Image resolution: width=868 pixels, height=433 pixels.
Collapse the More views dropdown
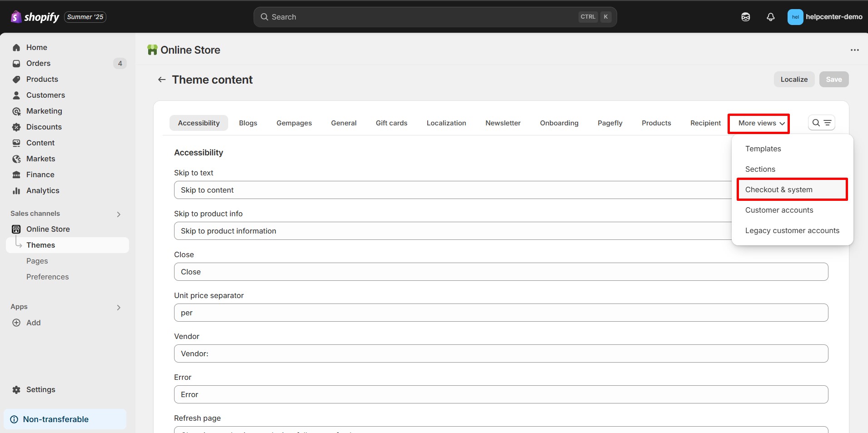click(x=758, y=123)
